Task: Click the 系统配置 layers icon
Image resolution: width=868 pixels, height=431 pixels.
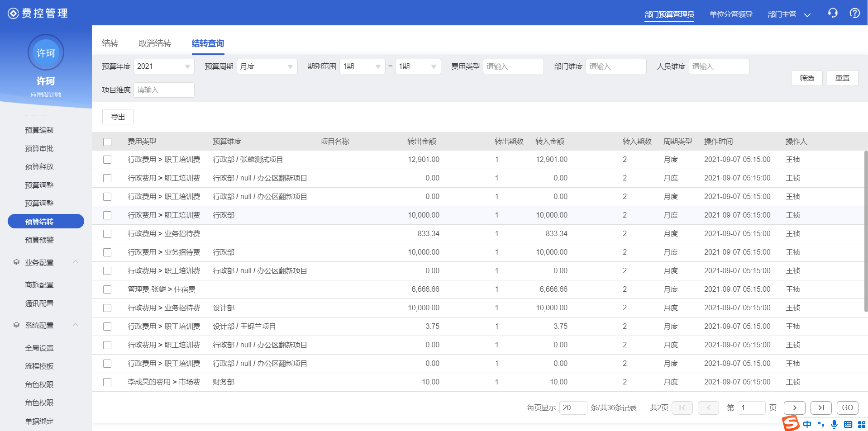Action: tap(16, 325)
